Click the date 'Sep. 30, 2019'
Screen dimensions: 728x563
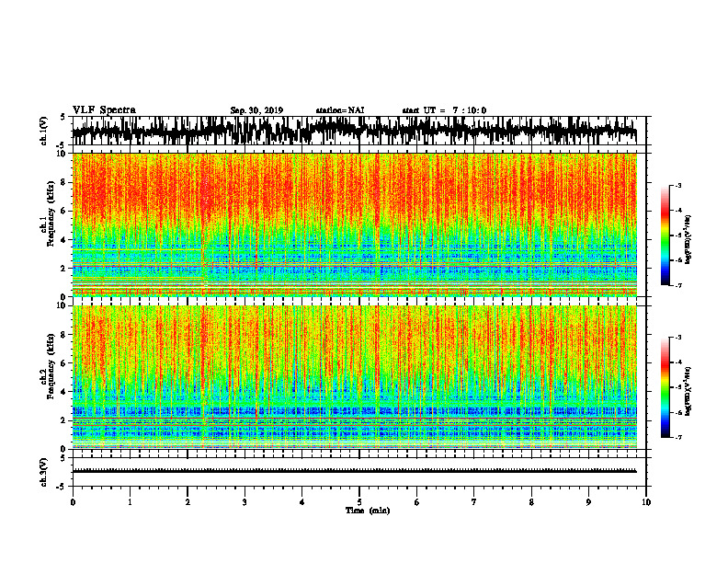coord(256,110)
